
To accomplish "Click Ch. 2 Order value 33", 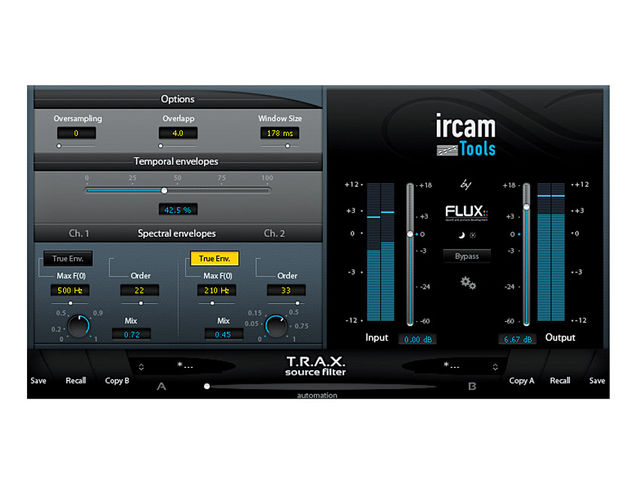I will pyautogui.click(x=286, y=290).
